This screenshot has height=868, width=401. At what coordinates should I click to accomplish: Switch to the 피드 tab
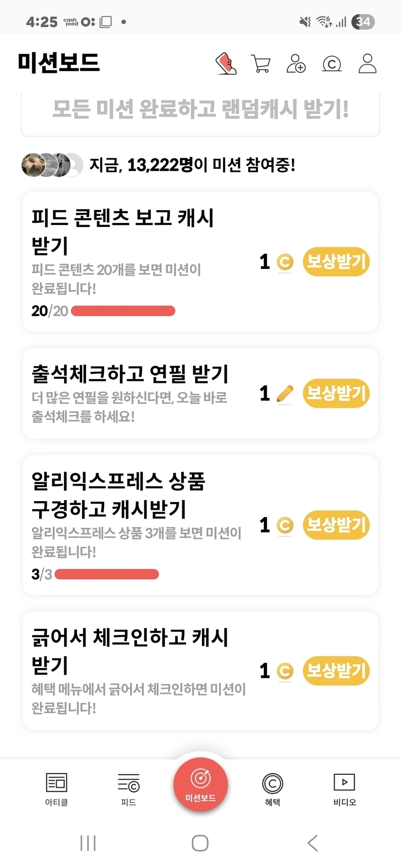click(129, 789)
